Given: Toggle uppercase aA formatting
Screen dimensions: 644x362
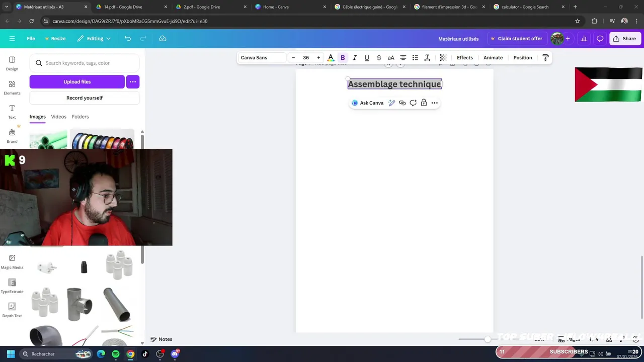Looking at the screenshot, I should pyautogui.click(x=391, y=58).
